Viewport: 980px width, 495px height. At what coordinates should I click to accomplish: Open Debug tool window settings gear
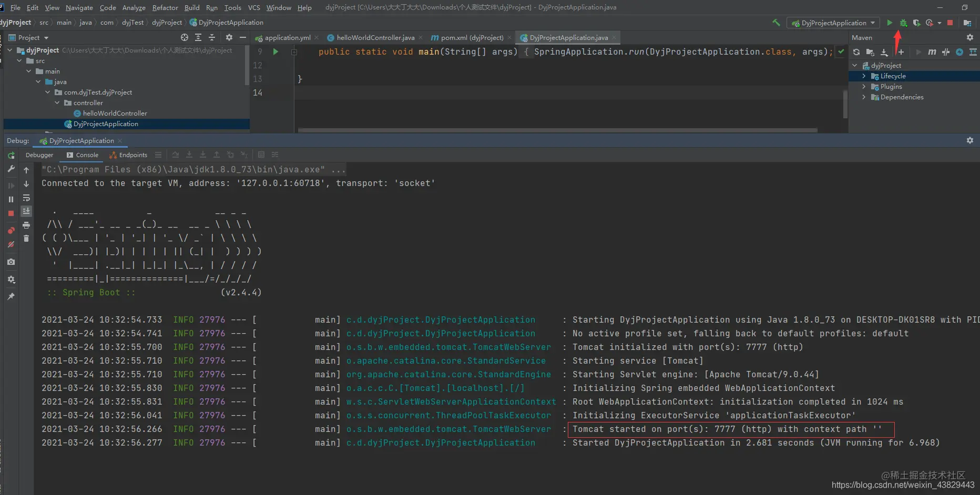pos(970,140)
